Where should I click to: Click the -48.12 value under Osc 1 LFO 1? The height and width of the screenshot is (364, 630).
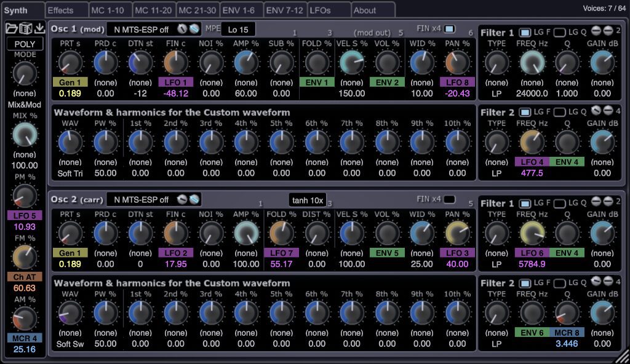click(175, 93)
